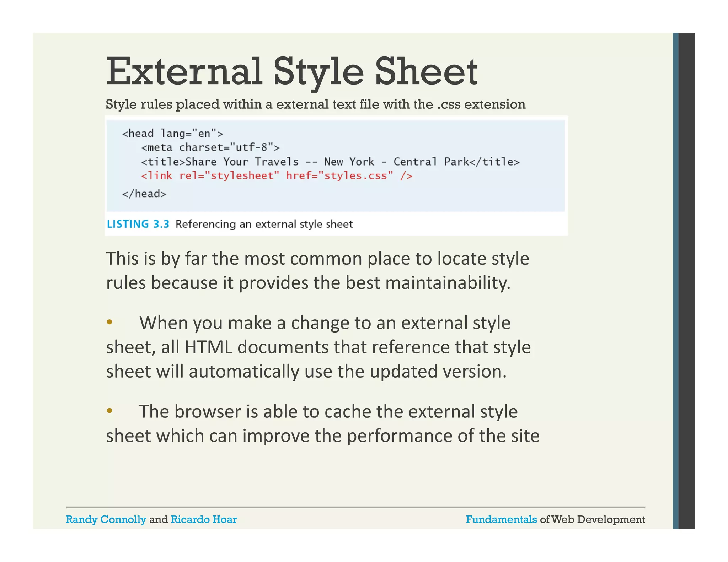Screen dimensions: 728x562
Task: Click the bullet 'The browser is able to cache'
Action: (x=323, y=423)
